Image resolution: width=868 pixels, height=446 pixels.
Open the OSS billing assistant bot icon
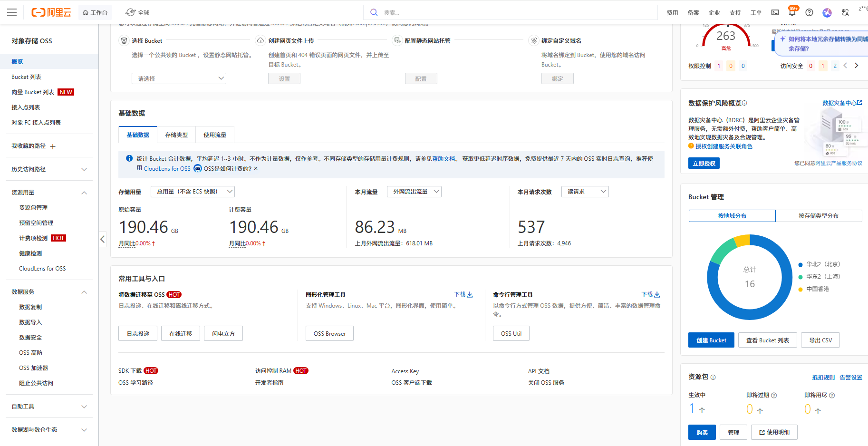pos(198,168)
